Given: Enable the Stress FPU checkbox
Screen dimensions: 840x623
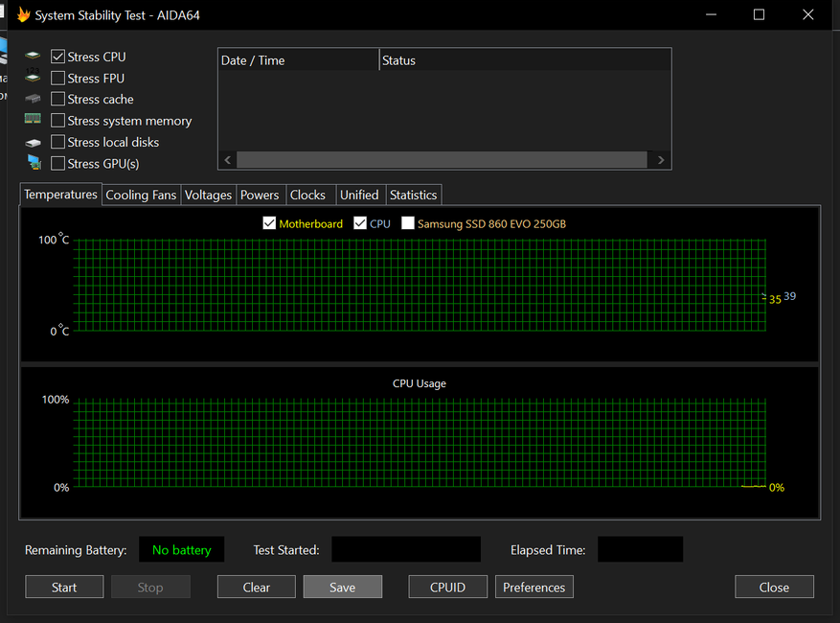Looking at the screenshot, I should pos(58,79).
